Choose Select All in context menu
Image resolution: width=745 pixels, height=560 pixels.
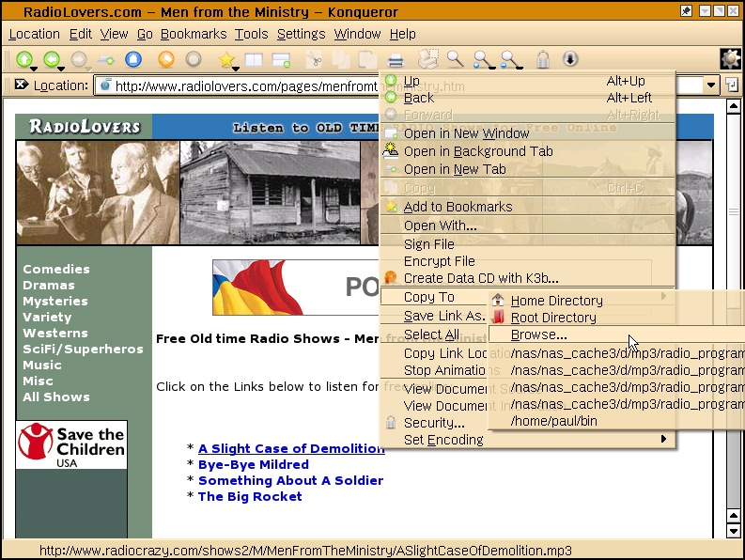[x=435, y=334]
